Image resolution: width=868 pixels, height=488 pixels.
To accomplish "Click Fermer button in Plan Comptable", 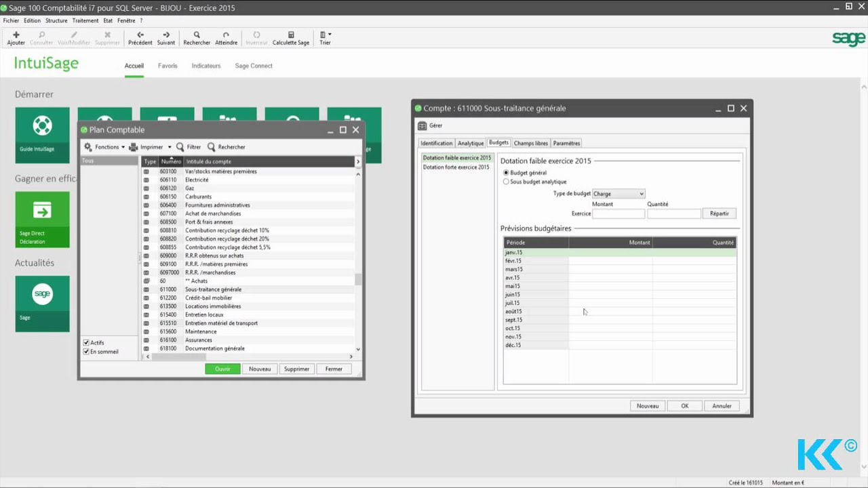I will coord(334,369).
